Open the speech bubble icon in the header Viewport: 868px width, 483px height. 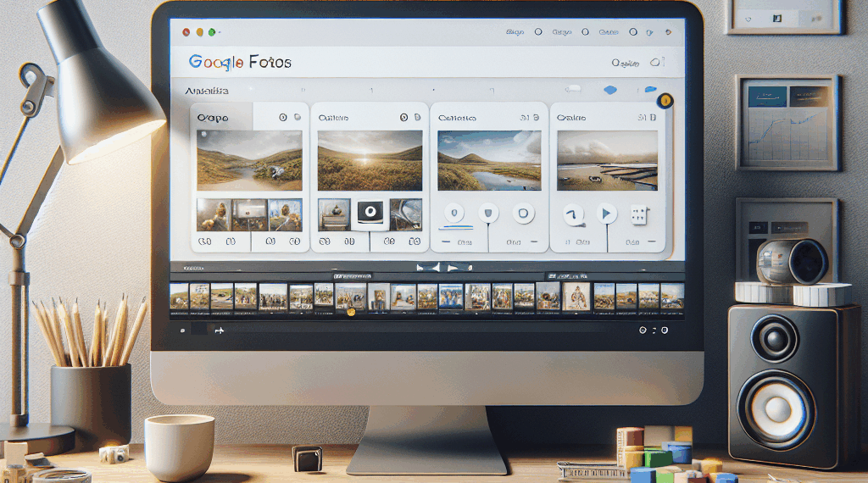click(x=657, y=62)
